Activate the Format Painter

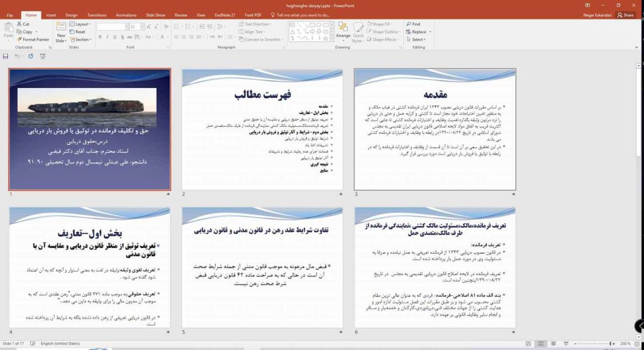click(33, 40)
